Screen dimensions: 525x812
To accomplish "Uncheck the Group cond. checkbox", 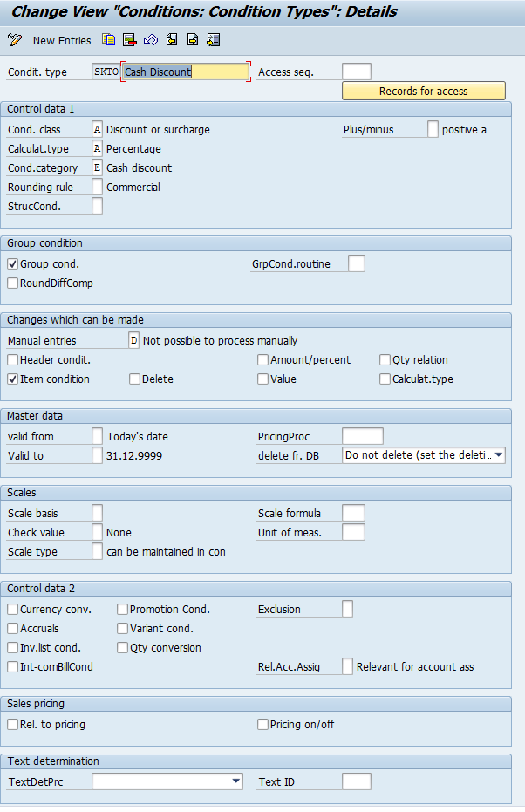I will (13, 264).
